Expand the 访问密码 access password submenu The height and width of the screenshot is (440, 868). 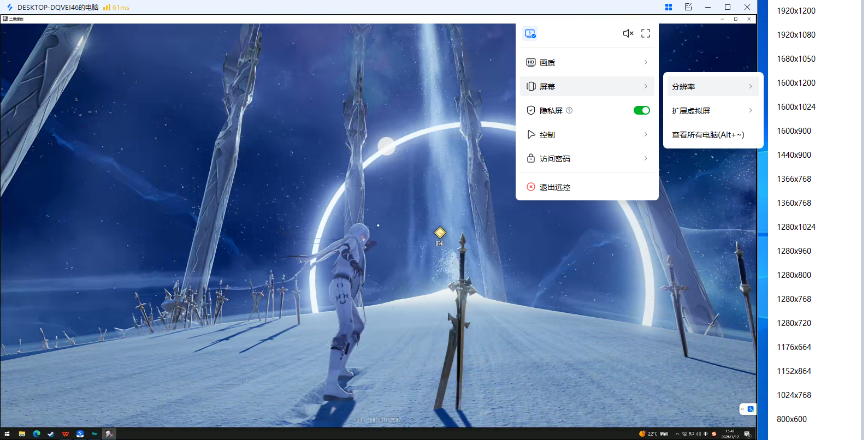(x=587, y=159)
